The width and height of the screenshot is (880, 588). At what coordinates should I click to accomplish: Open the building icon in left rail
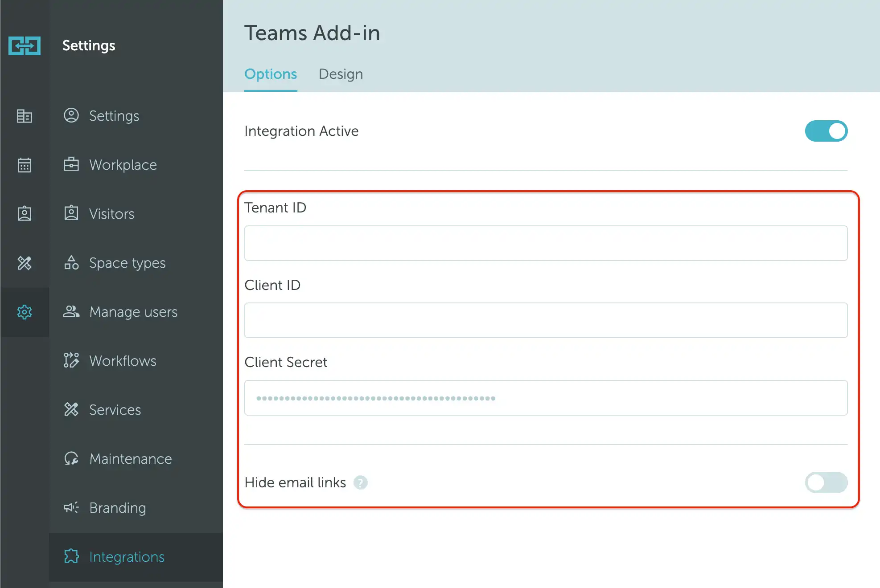(x=25, y=116)
